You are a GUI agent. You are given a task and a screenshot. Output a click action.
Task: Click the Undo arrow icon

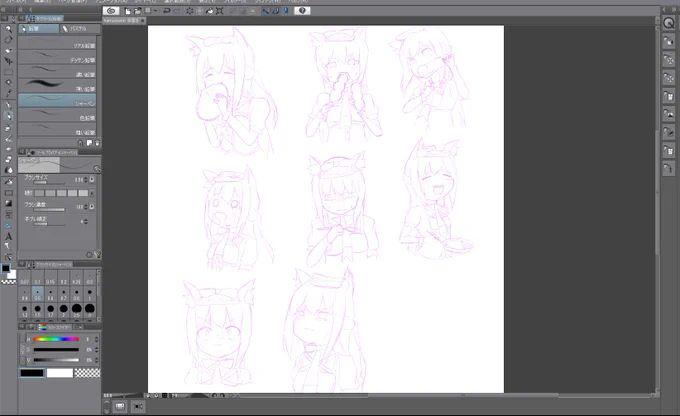coord(167,11)
